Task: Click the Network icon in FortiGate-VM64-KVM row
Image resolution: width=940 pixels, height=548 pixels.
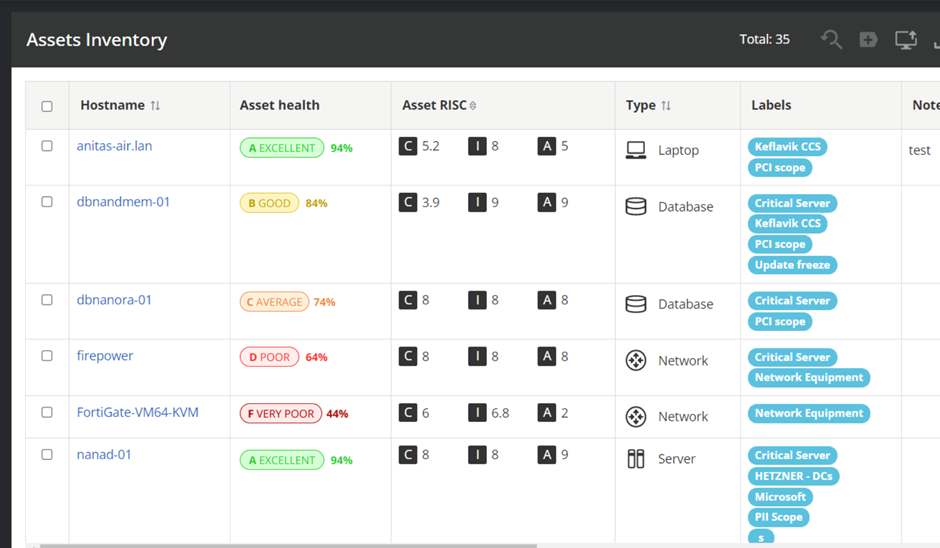Action: pos(635,417)
